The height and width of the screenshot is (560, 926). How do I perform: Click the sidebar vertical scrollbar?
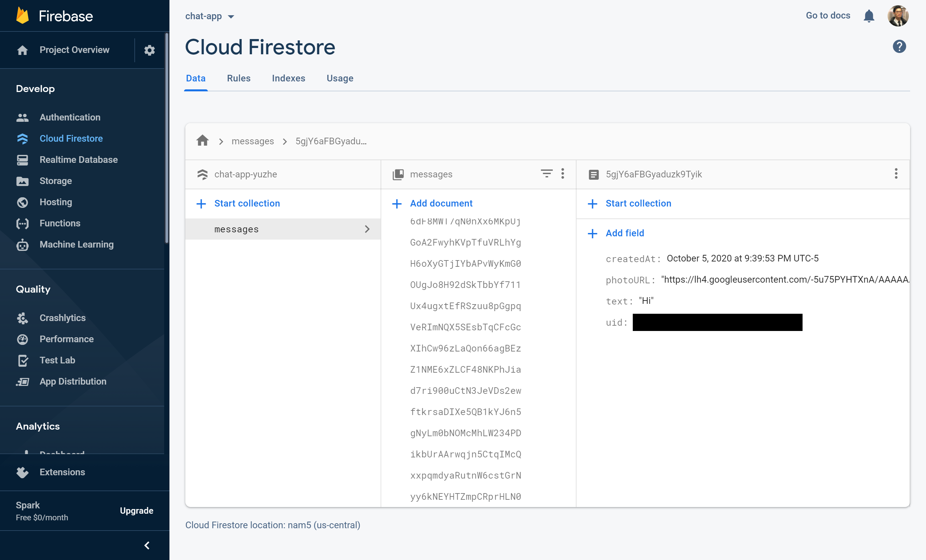(x=166, y=139)
